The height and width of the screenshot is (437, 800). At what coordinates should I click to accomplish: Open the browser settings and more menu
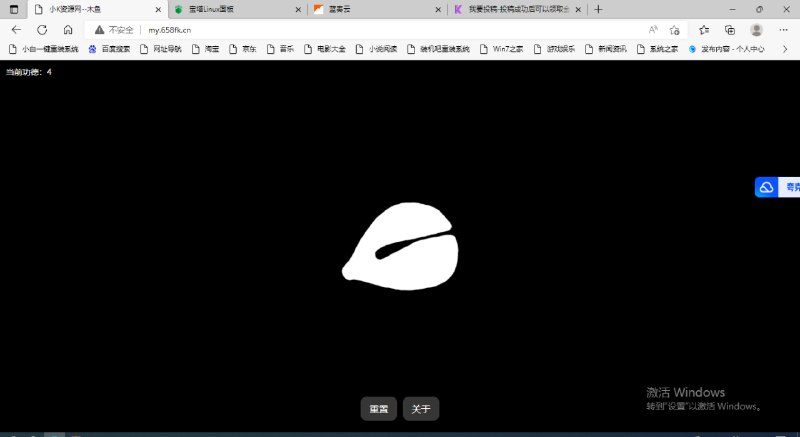tap(784, 30)
